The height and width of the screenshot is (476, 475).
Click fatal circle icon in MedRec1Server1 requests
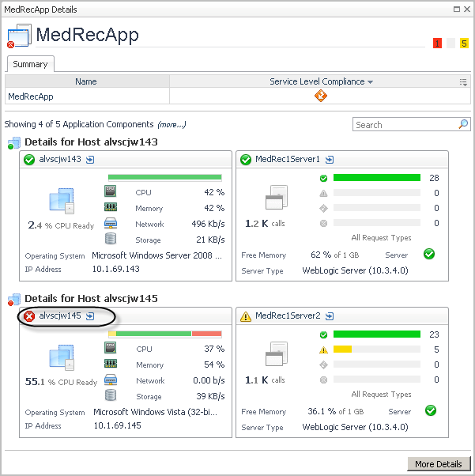323,224
